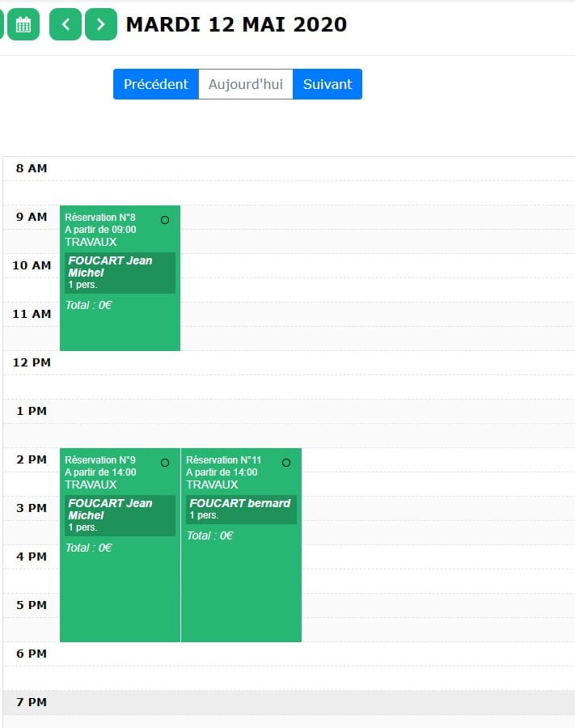The width and height of the screenshot is (575, 728).
Task: Open the calendar date picker icon
Action: click(23, 24)
